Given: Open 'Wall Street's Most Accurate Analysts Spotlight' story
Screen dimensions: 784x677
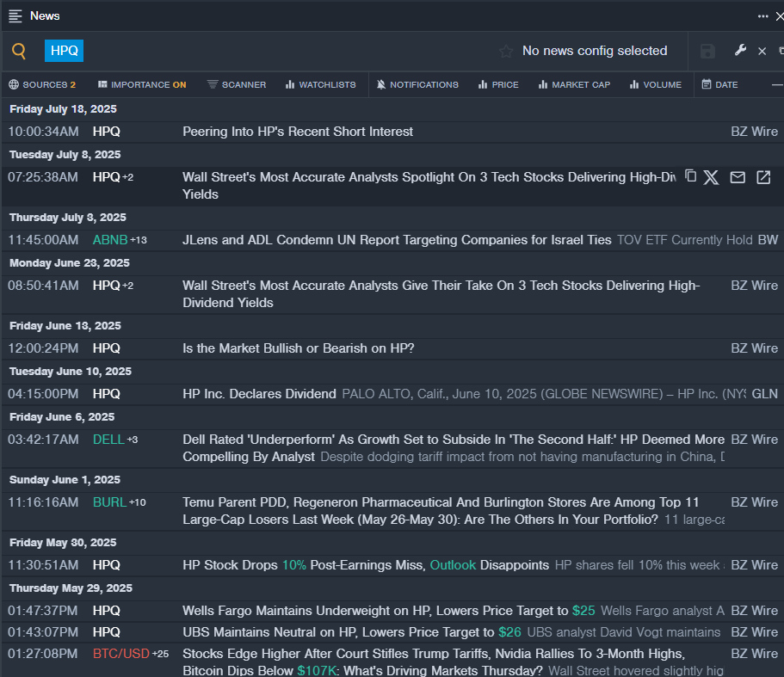Looking at the screenshot, I should point(429,185).
